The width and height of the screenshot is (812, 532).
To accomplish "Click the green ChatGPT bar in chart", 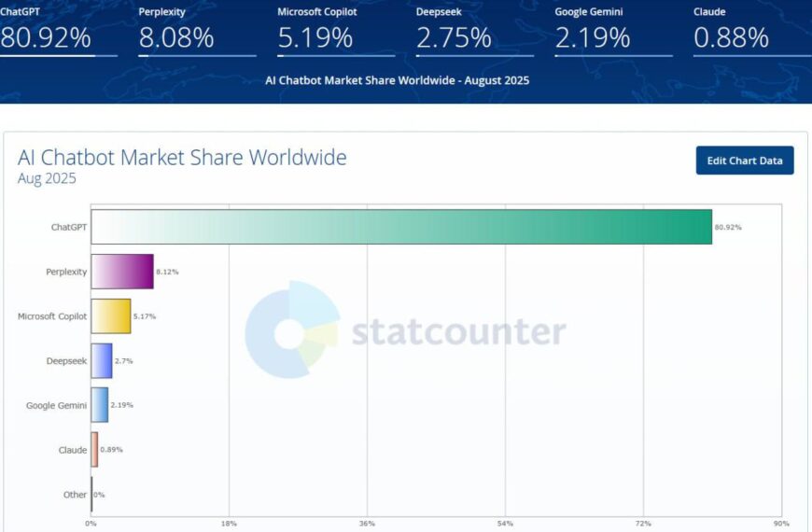I will 401,227.
